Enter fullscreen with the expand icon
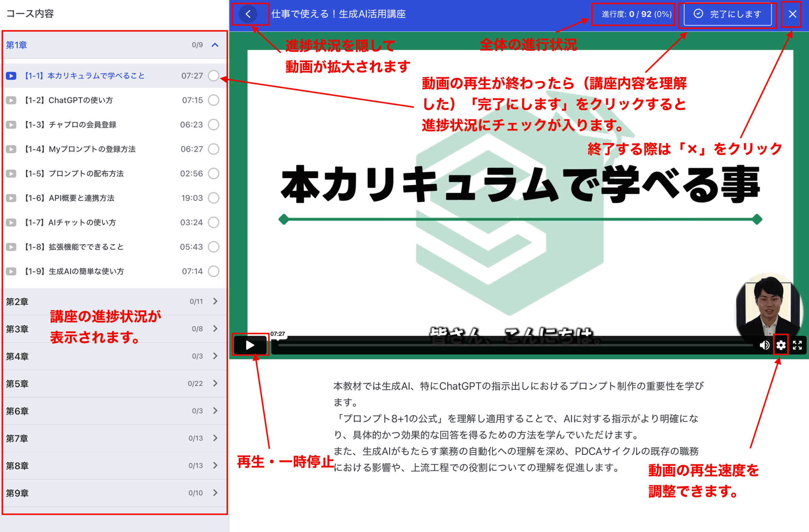Image resolution: width=809 pixels, height=532 pixels. (797, 345)
